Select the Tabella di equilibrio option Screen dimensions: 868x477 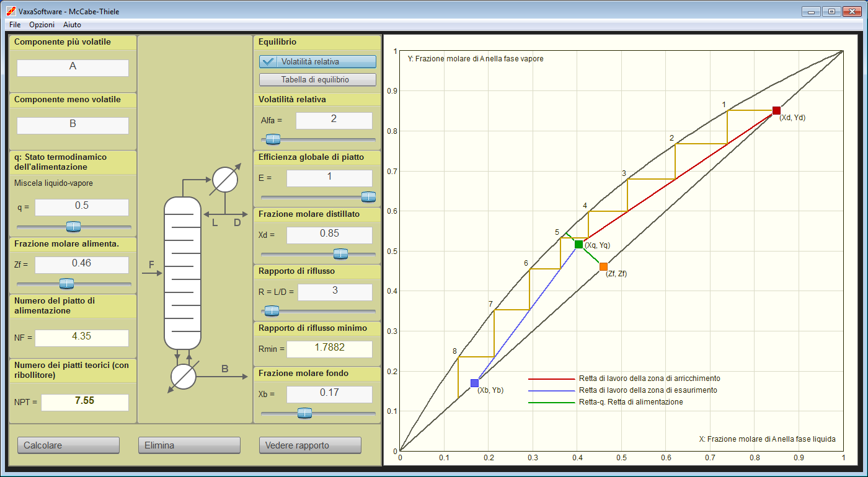click(317, 79)
